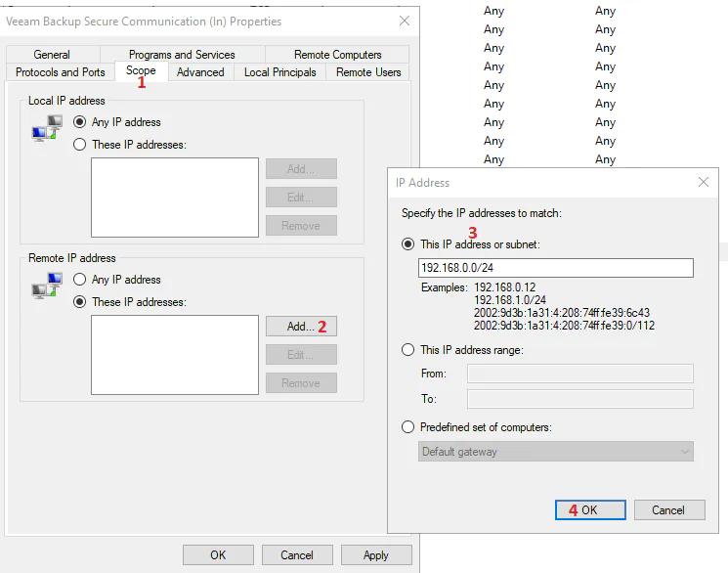Image resolution: width=728 pixels, height=573 pixels.
Task: Click Add button under Remote IP address
Action: point(301,327)
